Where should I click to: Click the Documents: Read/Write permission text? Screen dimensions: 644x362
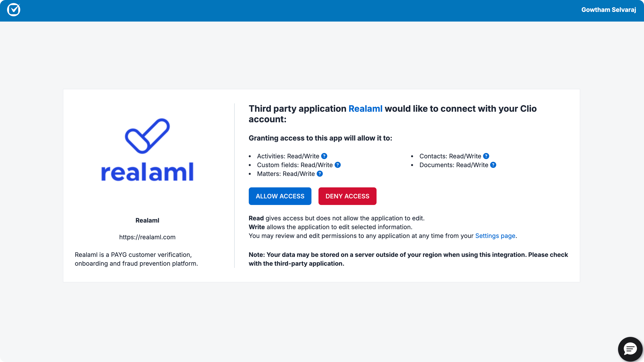[454, 165]
